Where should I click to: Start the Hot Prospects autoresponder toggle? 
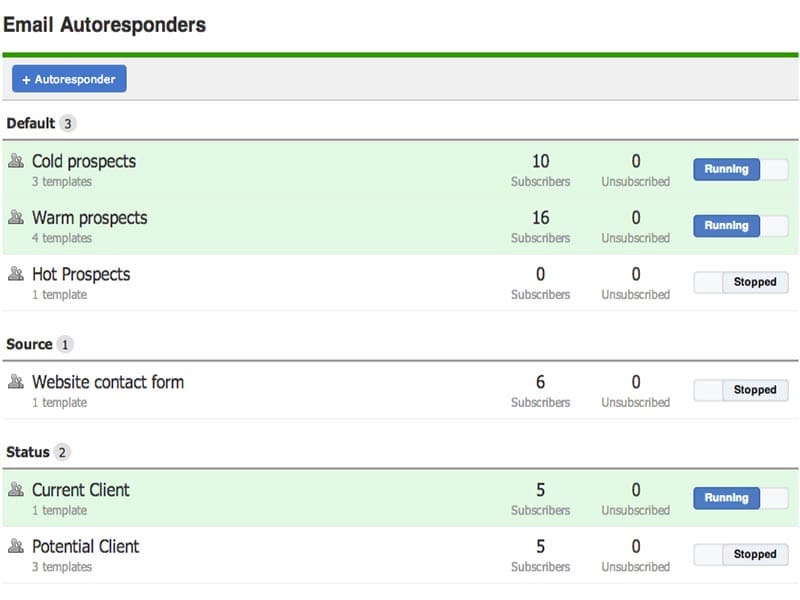tap(740, 282)
